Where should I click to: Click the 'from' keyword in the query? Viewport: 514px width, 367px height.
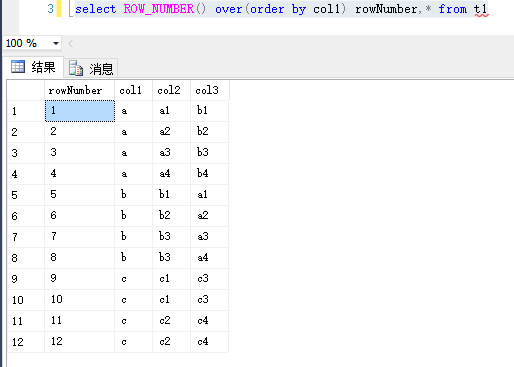[453, 9]
